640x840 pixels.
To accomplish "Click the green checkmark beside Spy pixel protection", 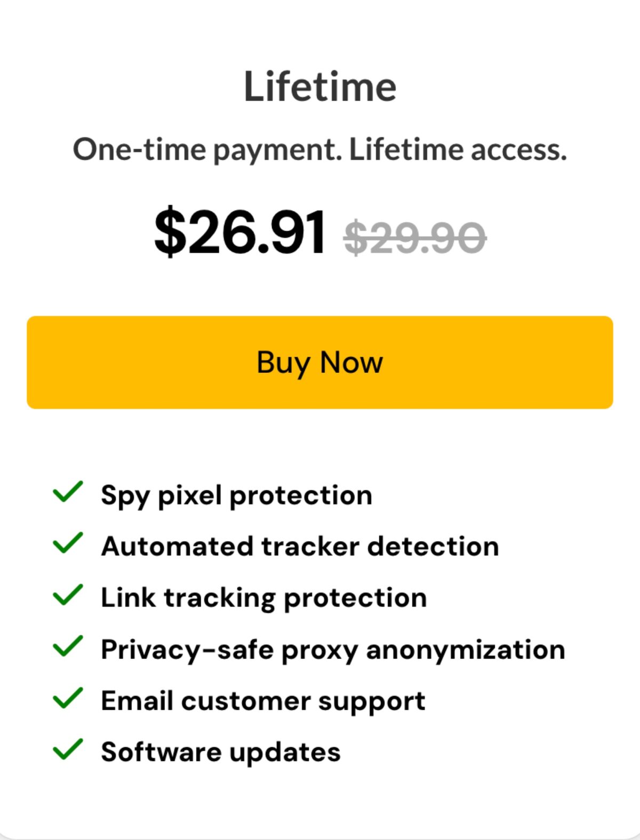I will pos(68,492).
